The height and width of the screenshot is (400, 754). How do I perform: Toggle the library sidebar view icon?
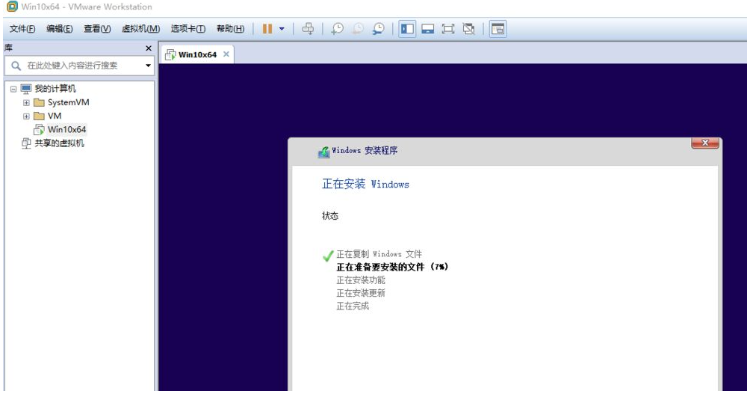click(408, 28)
